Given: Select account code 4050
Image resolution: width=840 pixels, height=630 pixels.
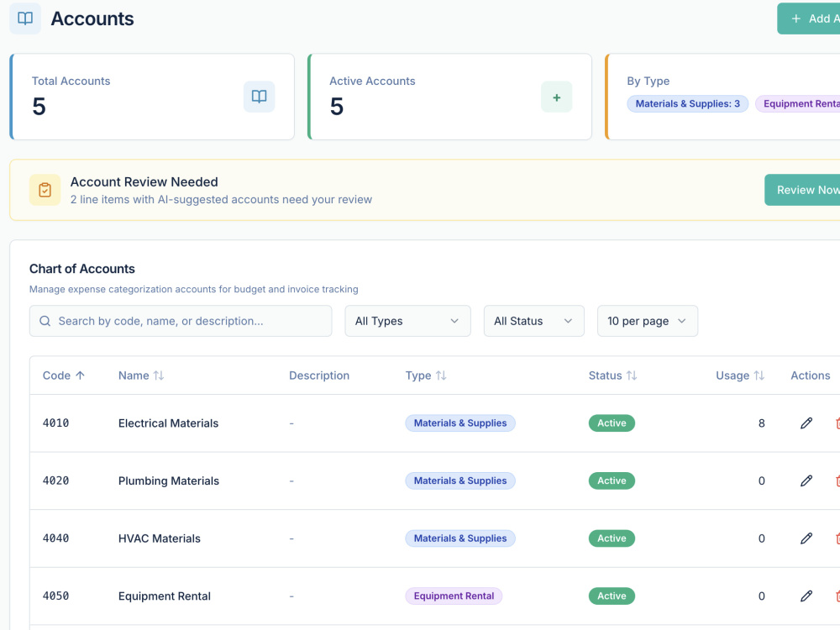Looking at the screenshot, I should [x=55, y=596].
